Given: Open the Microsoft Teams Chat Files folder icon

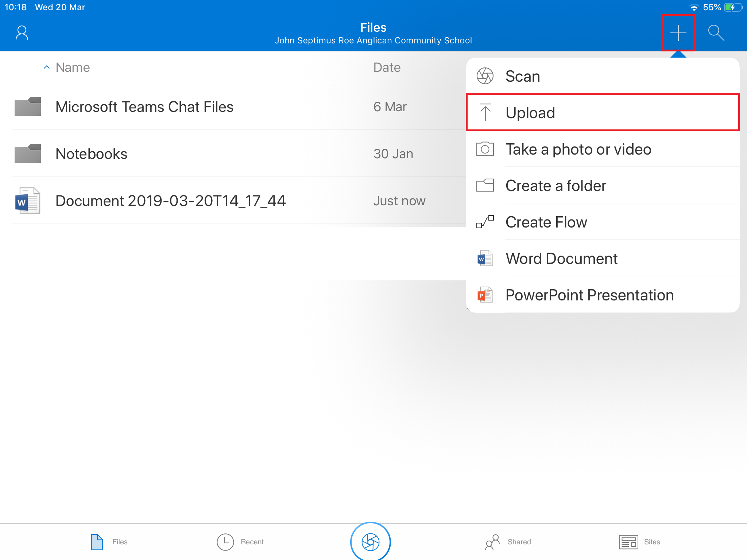Looking at the screenshot, I should (x=28, y=106).
